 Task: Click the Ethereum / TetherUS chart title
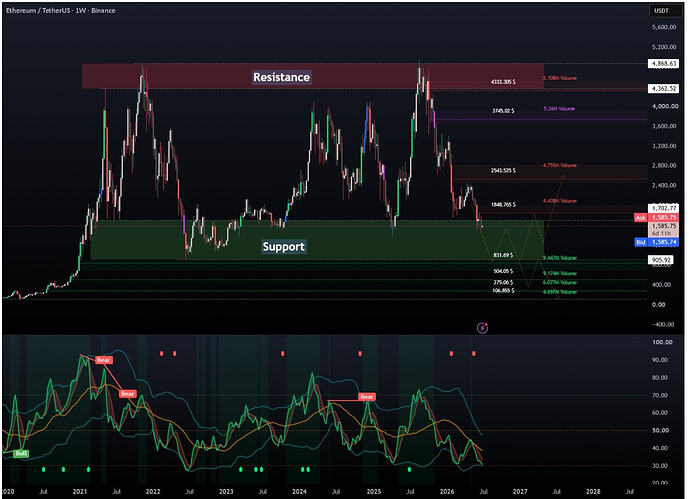point(61,11)
